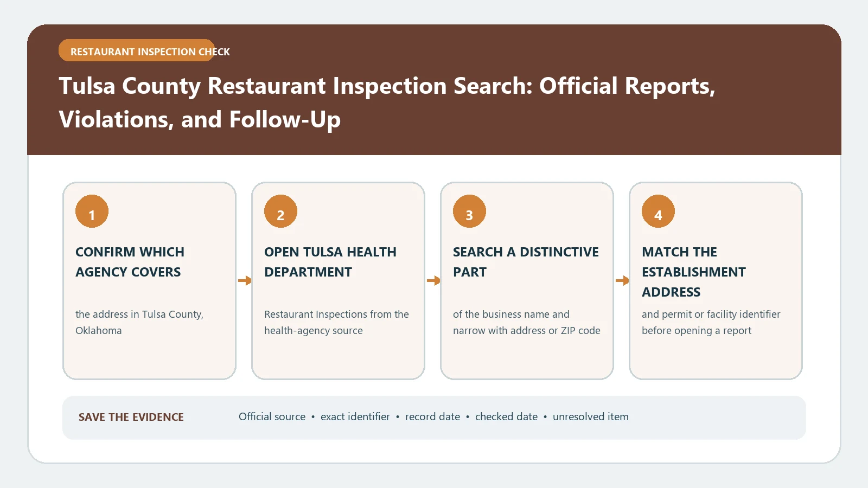
Task: Click the Search A Distinctive Part heading
Action: 526,262
